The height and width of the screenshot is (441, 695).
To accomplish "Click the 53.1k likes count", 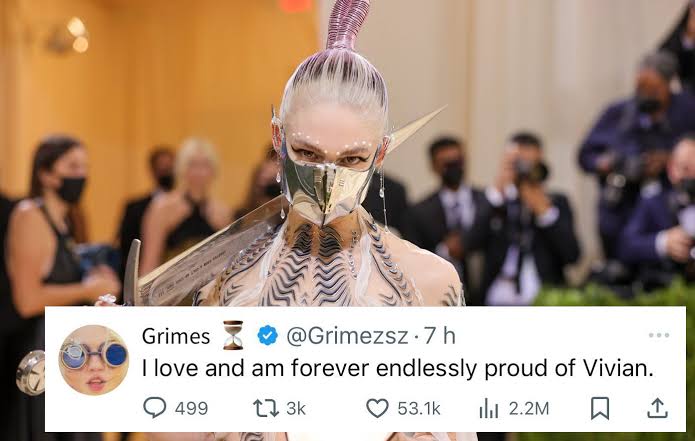I will (x=419, y=408).
